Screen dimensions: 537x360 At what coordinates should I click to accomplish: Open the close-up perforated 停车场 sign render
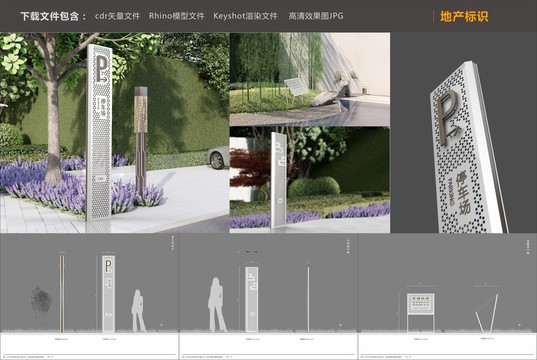464,133
